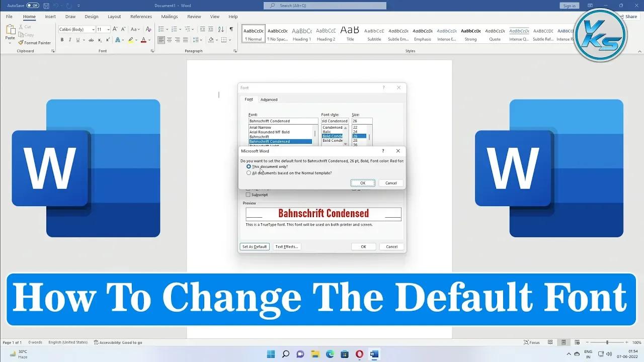Switch to the References ribbon tab
Image resolution: width=644 pixels, height=362 pixels.
(141, 17)
